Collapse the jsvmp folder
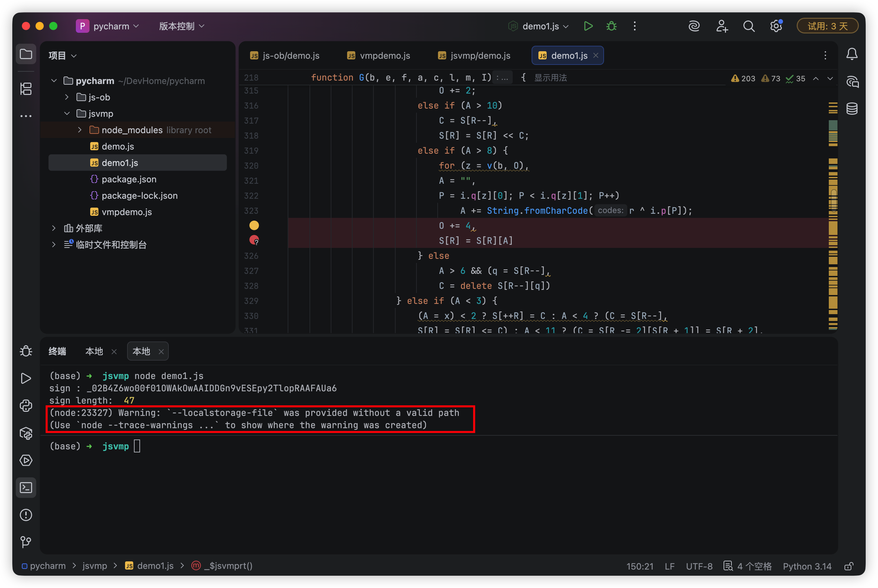 (67, 113)
